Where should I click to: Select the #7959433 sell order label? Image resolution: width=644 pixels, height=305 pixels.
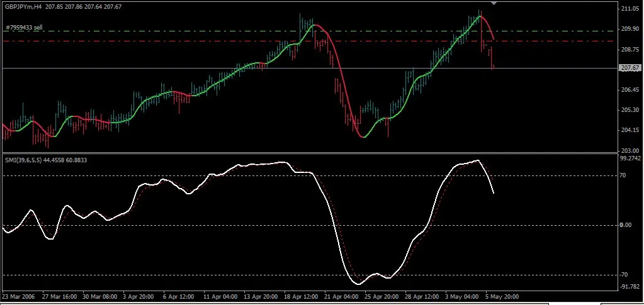tap(24, 28)
